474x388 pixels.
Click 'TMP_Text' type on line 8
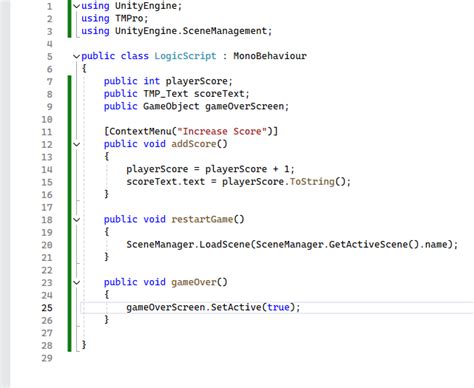point(166,94)
